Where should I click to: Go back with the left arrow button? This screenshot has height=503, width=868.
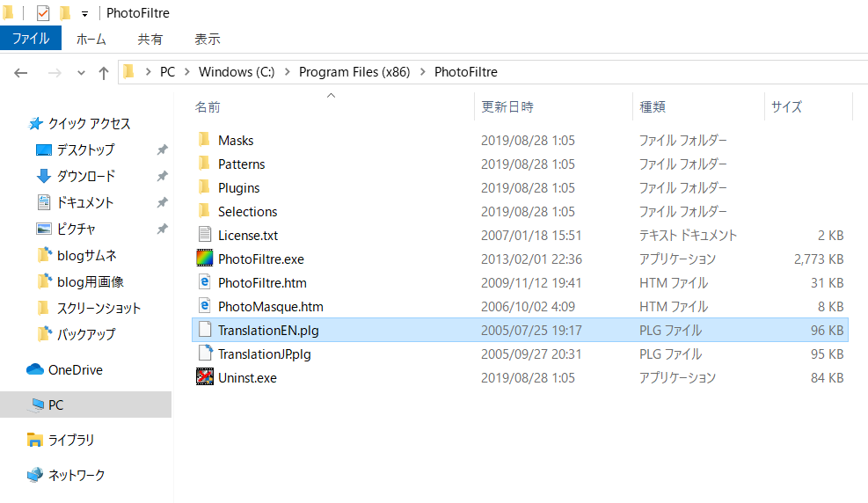21,72
